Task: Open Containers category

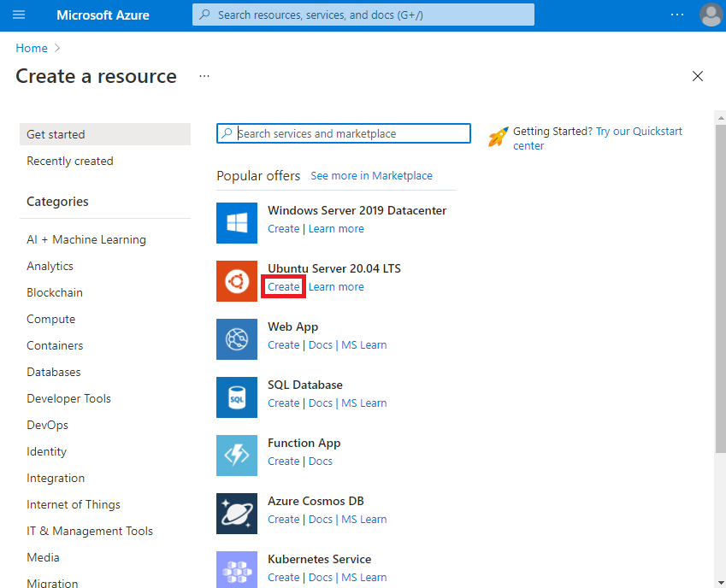Action: pyautogui.click(x=55, y=345)
